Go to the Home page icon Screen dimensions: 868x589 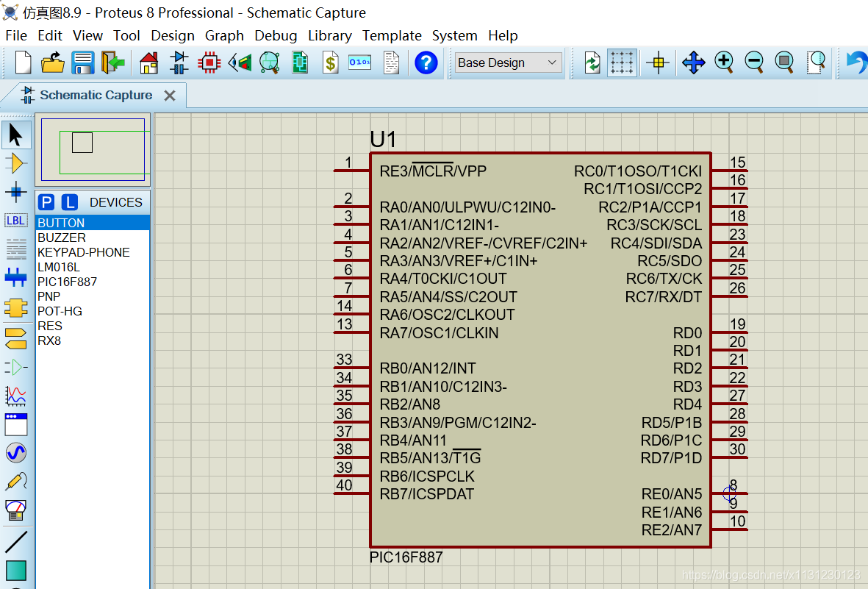[149, 62]
